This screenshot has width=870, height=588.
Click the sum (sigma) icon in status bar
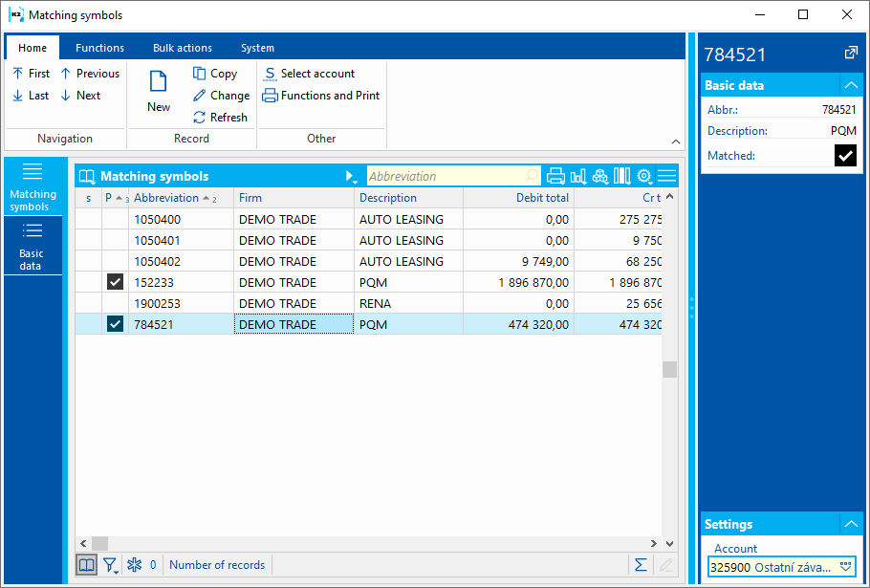click(x=641, y=565)
